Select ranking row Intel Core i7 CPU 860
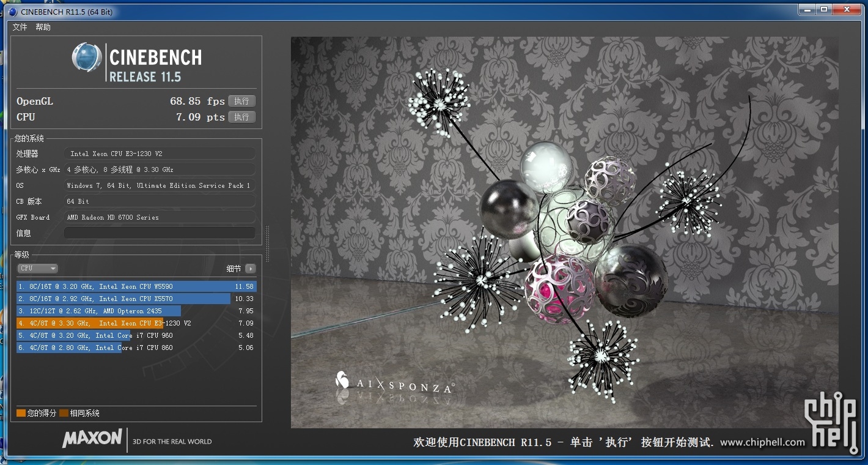The width and height of the screenshot is (868, 465). [x=136, y=348]
